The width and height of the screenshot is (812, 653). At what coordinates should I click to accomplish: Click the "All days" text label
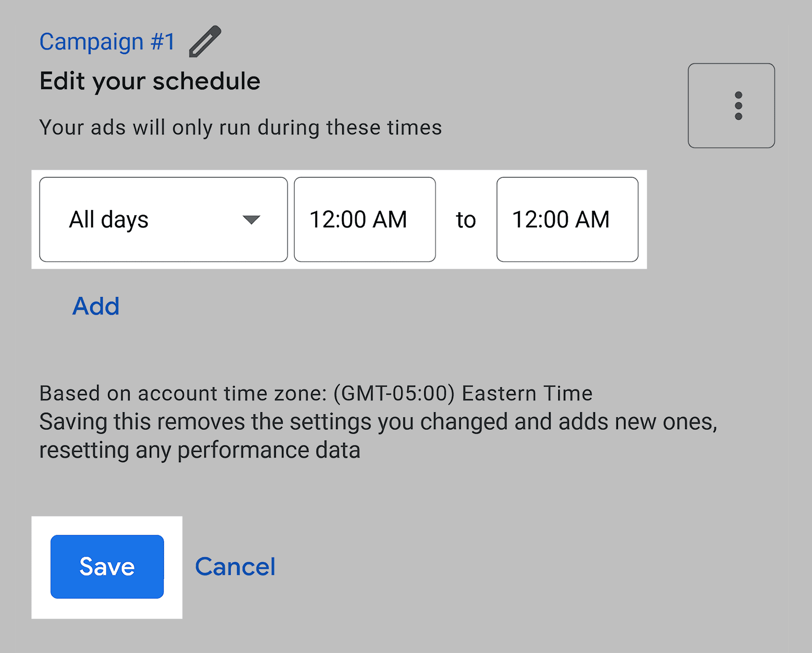[108, 220]
